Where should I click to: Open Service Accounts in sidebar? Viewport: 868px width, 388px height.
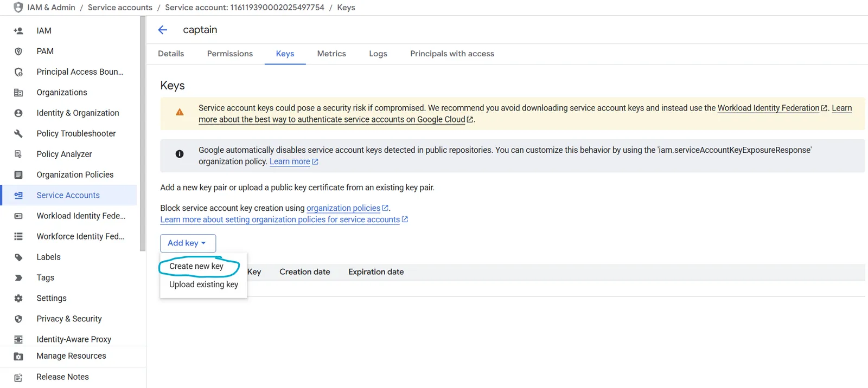point(69,196)
